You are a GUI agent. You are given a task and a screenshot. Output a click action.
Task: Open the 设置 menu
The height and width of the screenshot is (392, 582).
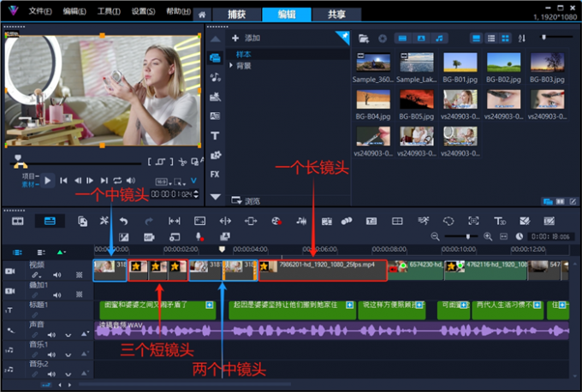pos(143,11)
